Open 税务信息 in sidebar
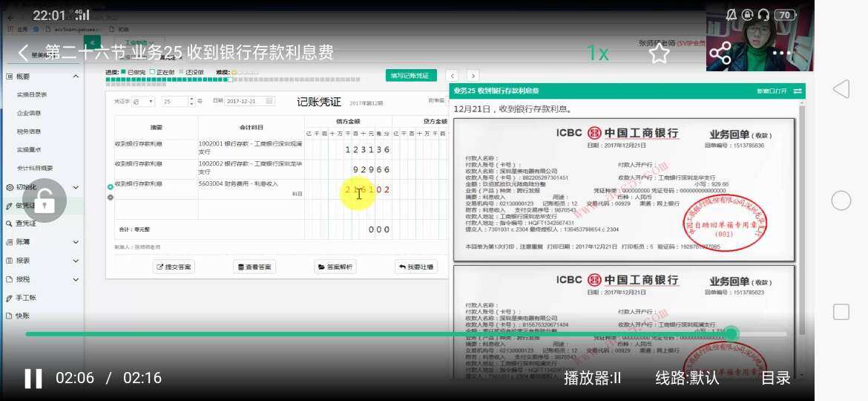 [29, 131]
